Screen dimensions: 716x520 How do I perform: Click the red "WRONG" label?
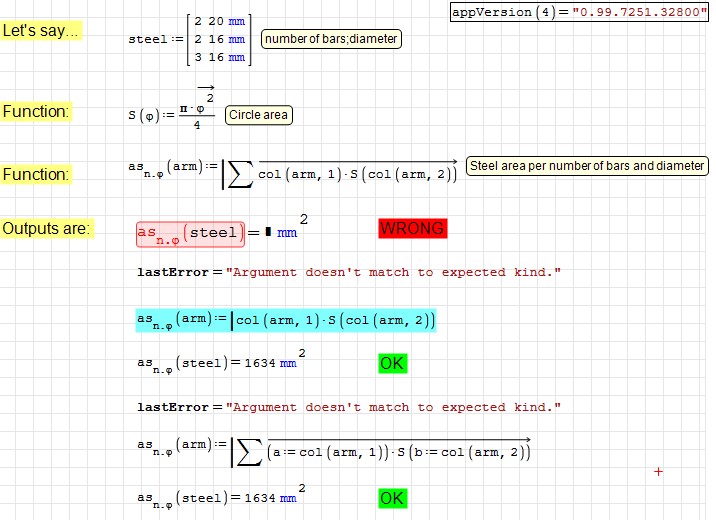coord(412,229)
